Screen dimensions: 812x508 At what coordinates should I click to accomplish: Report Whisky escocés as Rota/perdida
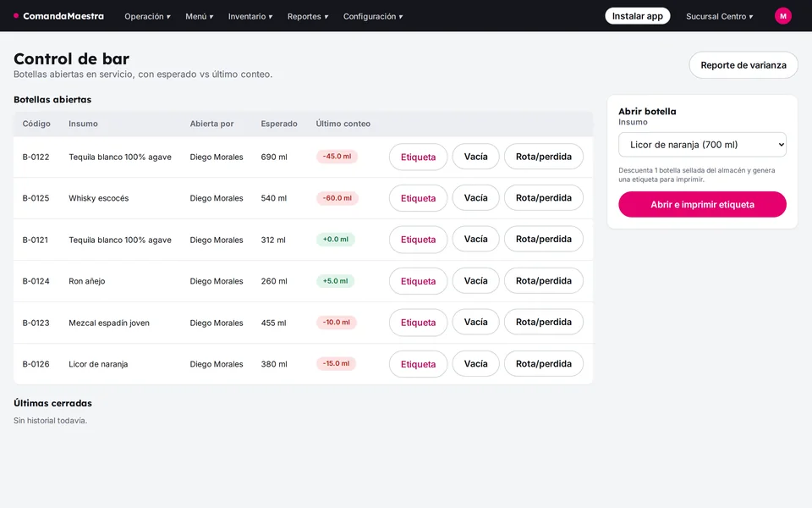(x=544, y=198)
